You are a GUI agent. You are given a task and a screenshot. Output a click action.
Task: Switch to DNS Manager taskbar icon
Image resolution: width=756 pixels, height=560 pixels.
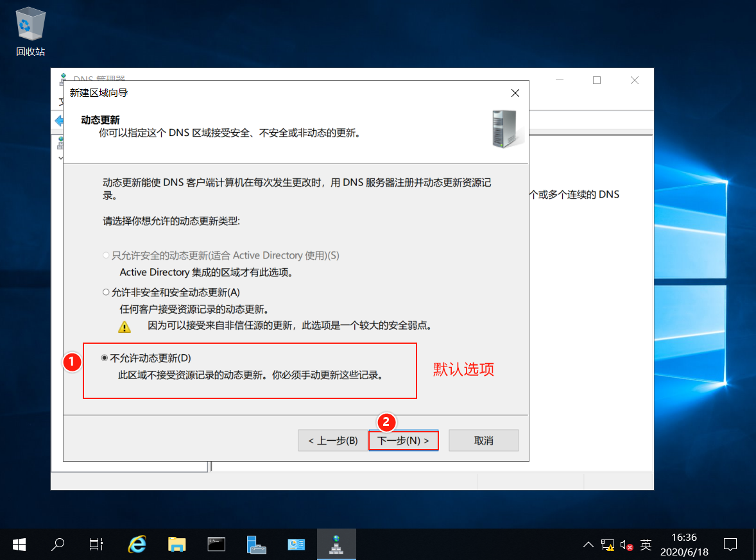pyautogui.click(x=336, y=545)
